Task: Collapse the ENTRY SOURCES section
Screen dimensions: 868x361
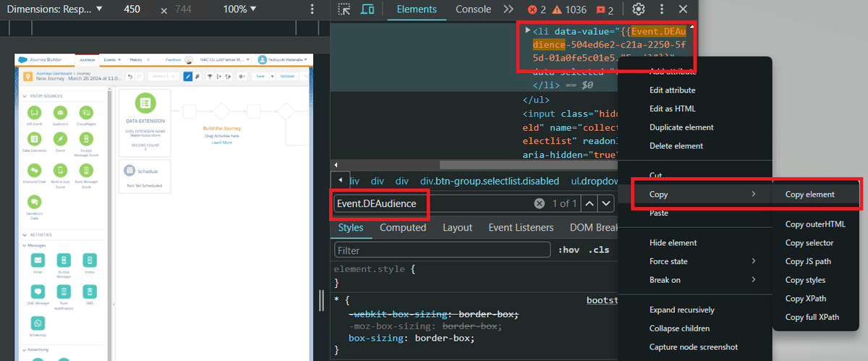Action: (x=25, y=96)
